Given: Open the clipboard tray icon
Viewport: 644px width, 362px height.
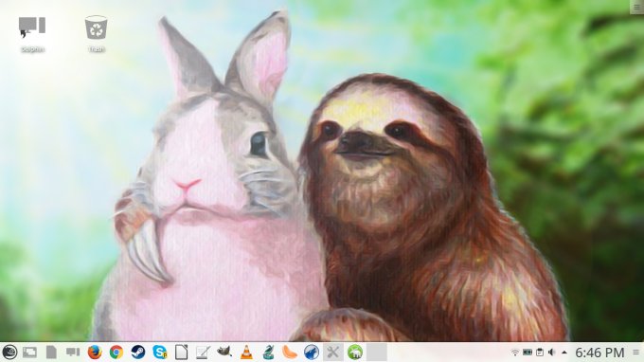Looking at the screenshot, I should (540, 353).
